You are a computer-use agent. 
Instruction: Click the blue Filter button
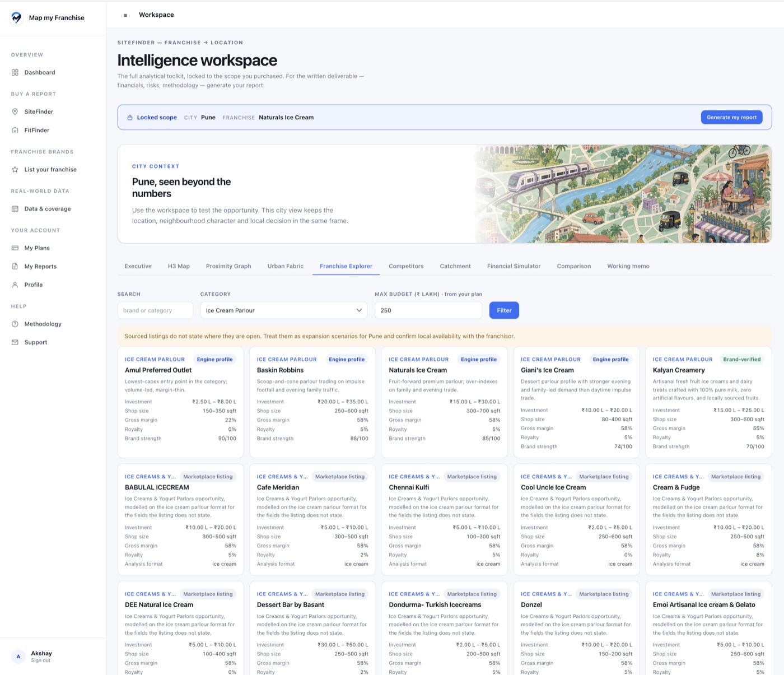click(504, 310)
